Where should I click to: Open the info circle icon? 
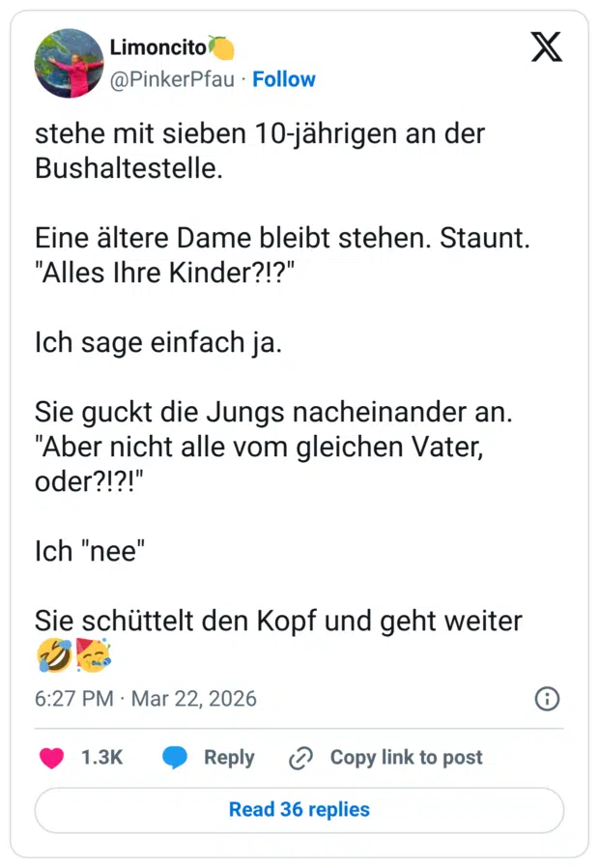click(x=547, y=699)
